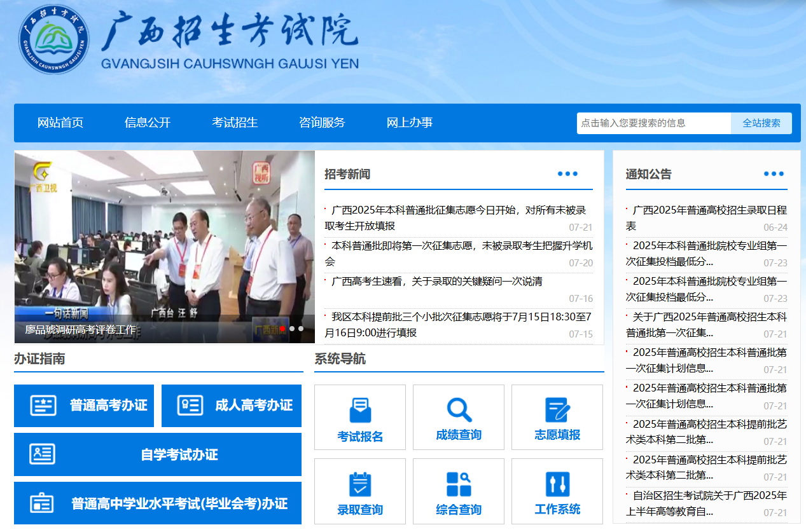806x532 pixels.
Task: Open notice 关于广西2025年普通高校招生本科普通批第一次征集
Action: [x=706, y=325]
